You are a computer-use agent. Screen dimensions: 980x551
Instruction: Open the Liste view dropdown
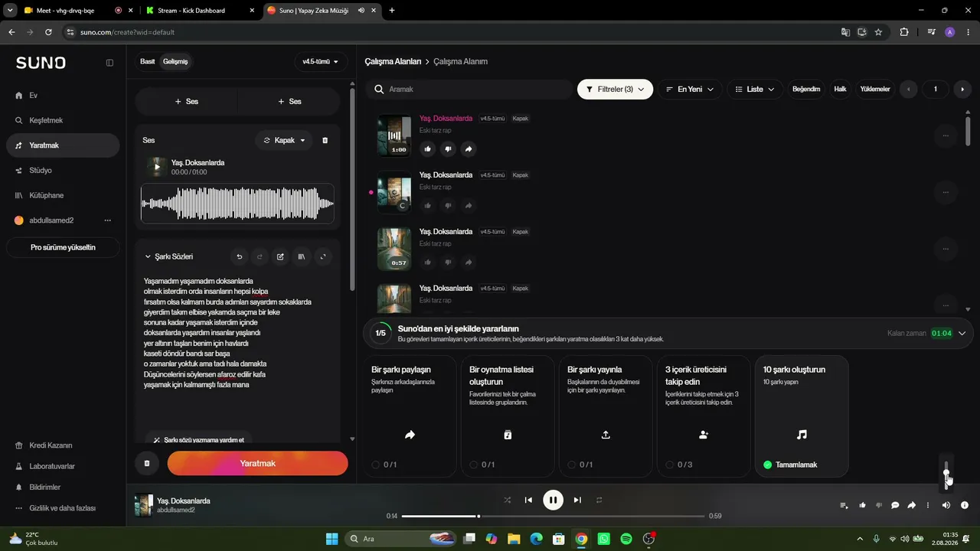click(x=755, y=90)
